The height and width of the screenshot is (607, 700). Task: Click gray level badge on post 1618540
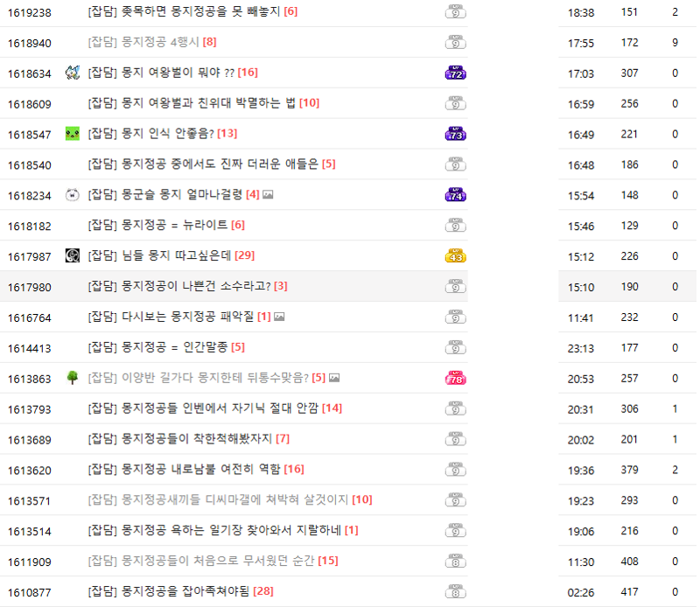455,164
